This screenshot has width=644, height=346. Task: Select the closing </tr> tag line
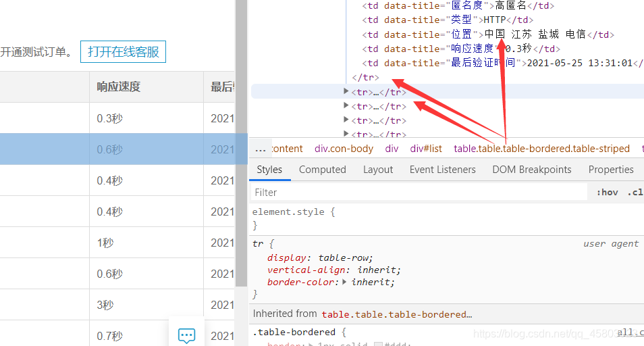click(365, 77)
